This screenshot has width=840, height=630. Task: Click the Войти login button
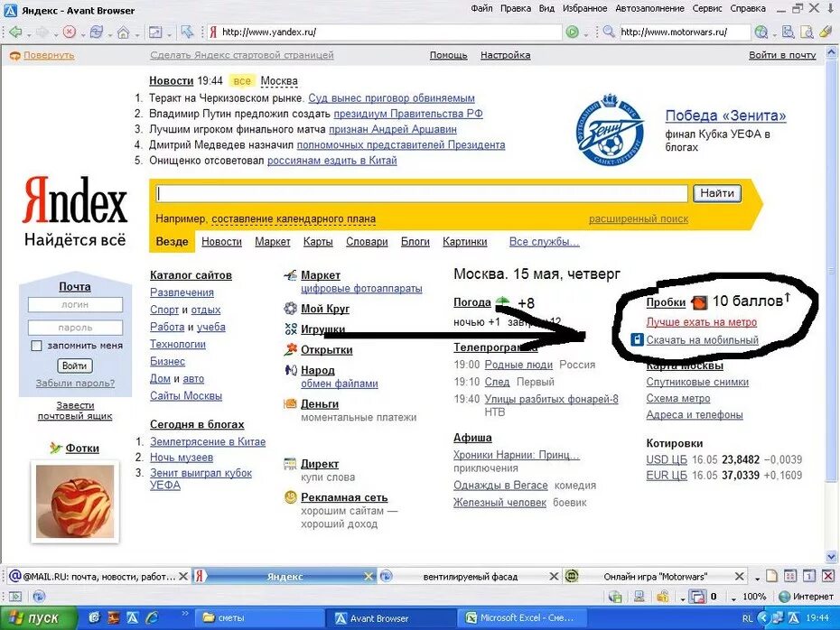click(74, 366)
